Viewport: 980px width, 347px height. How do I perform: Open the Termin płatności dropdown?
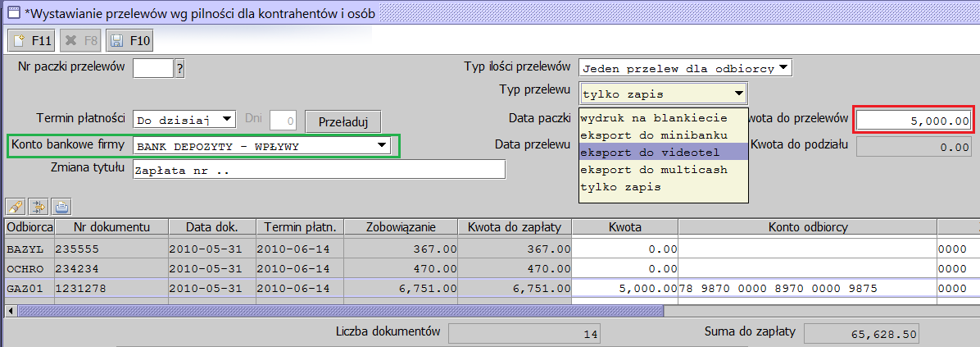pyautogui.click(x=184, y=119)
